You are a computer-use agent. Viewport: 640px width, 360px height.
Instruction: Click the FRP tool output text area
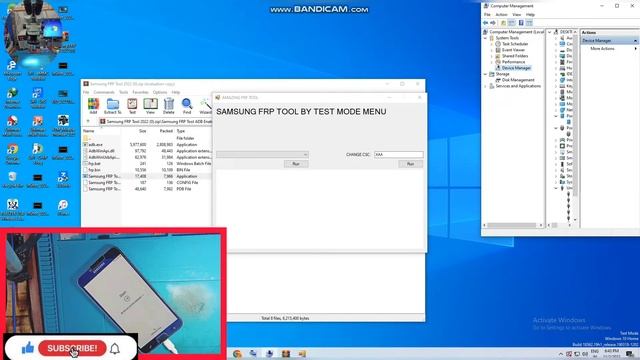point(320,209)
